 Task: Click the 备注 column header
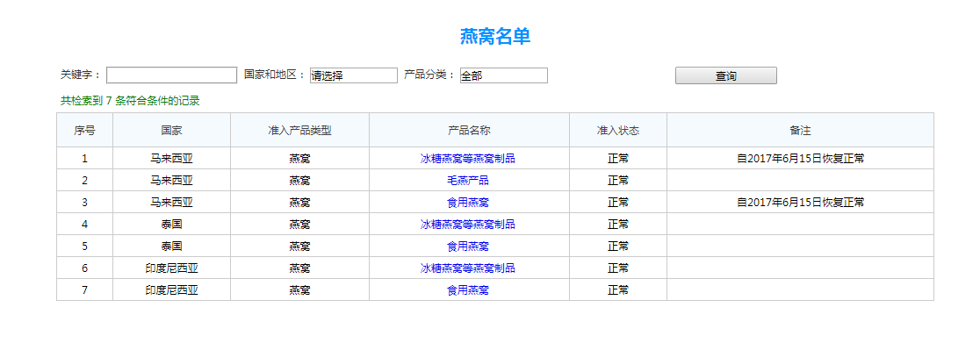coord(800,131)
